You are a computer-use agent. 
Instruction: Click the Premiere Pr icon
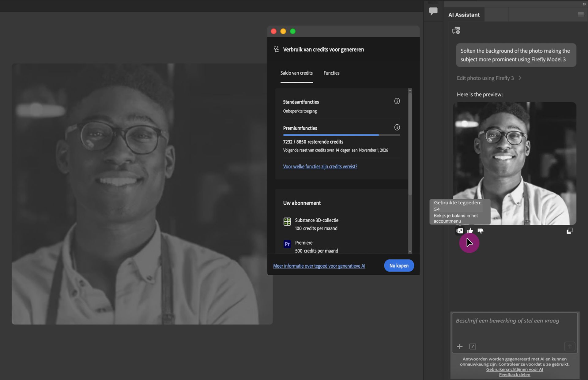[287, 244]
